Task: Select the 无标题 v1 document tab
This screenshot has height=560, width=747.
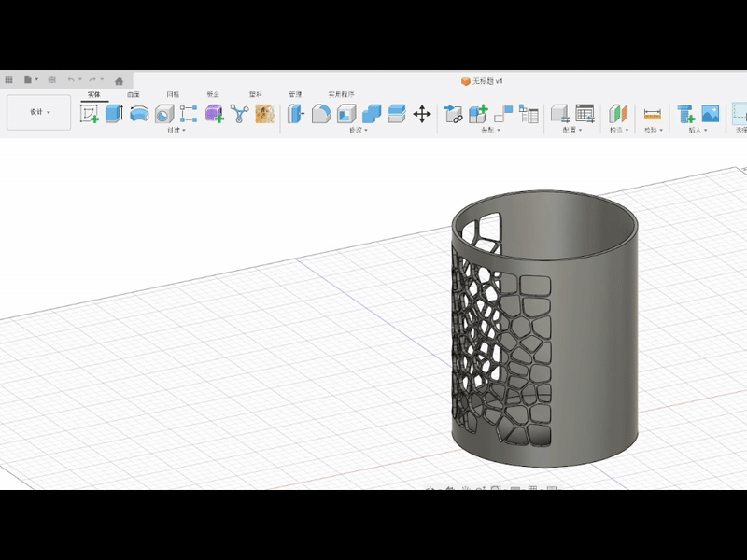Action: 482,81
